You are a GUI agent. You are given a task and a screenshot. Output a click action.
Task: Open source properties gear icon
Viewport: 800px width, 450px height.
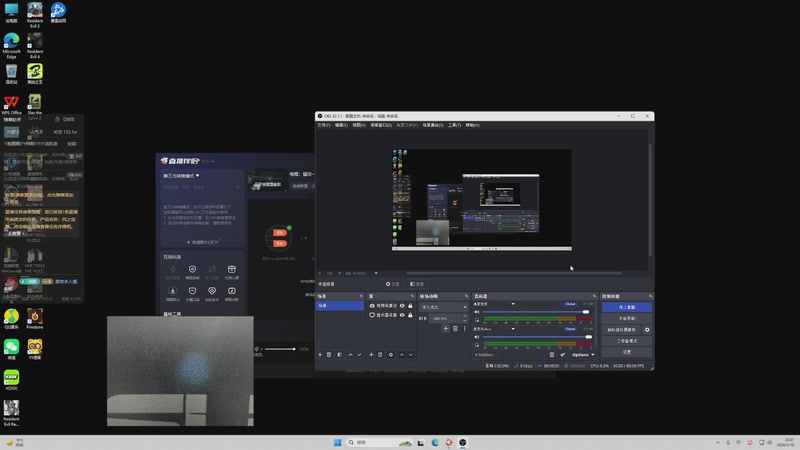[391, 354]
